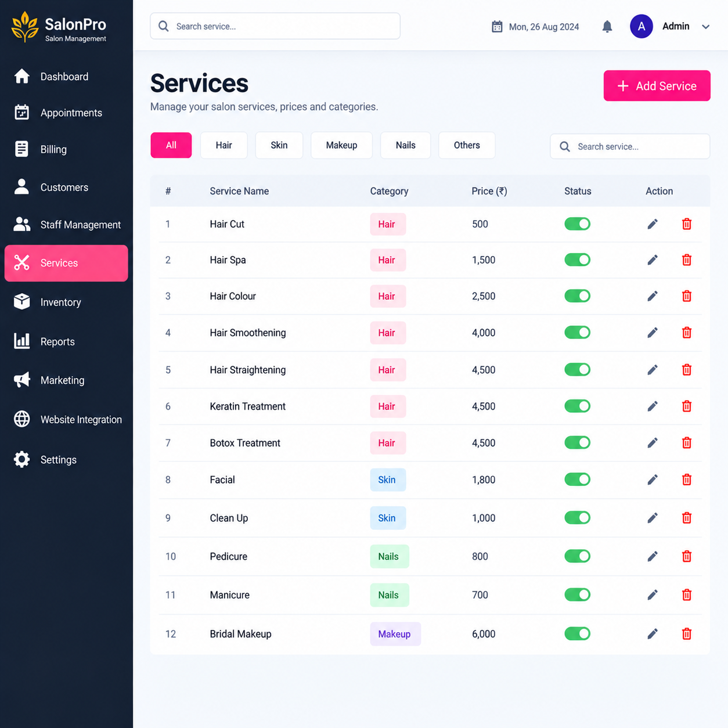Delete the Hair Spa service
The image size is (728, 728).
pyautogui.click(x=687, y=260)
